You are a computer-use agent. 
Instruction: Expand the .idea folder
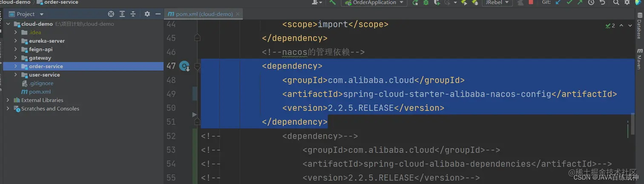click(16, 32)
